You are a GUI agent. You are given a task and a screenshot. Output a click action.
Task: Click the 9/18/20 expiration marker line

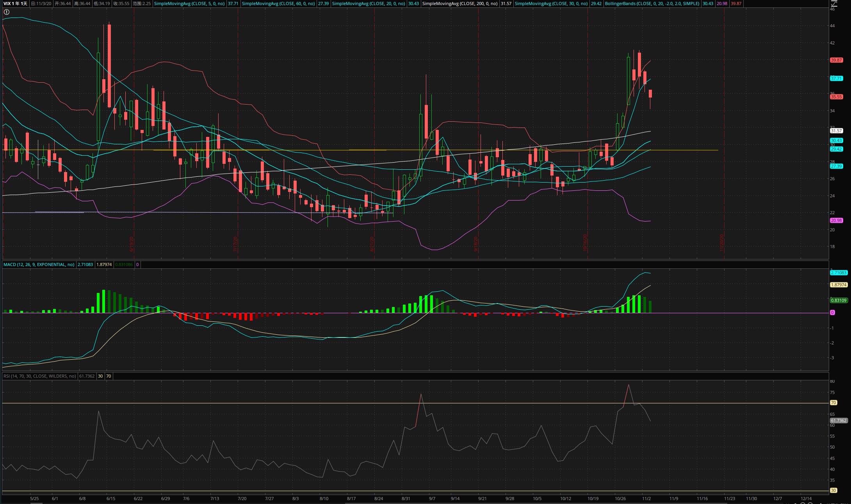point(478,133)
